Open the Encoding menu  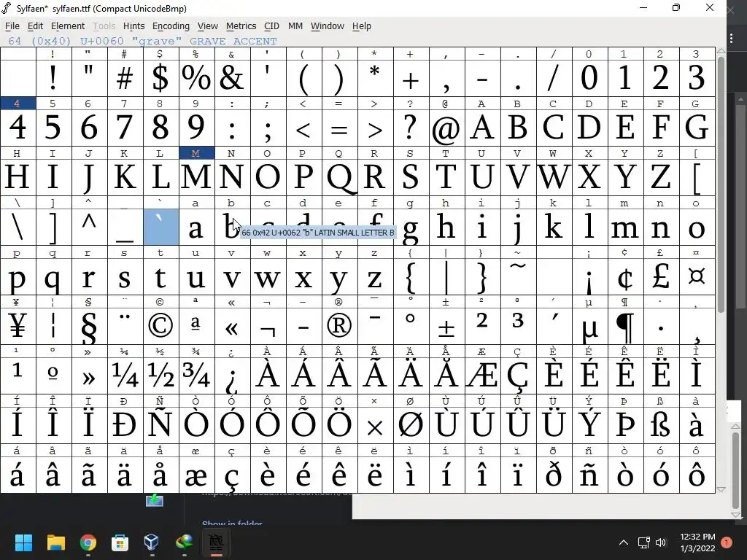click(x=171, y=26)
